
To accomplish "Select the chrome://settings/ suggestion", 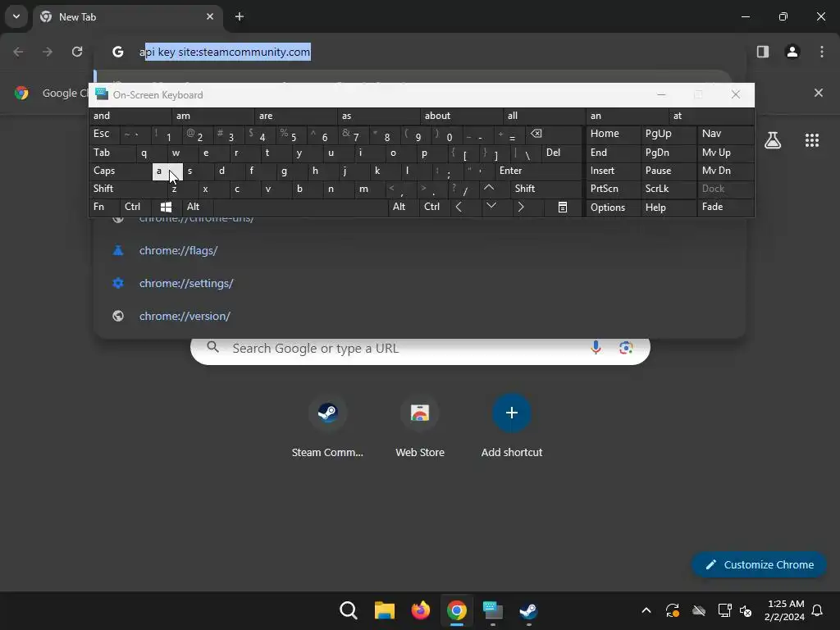I will (x=419, y=283).
